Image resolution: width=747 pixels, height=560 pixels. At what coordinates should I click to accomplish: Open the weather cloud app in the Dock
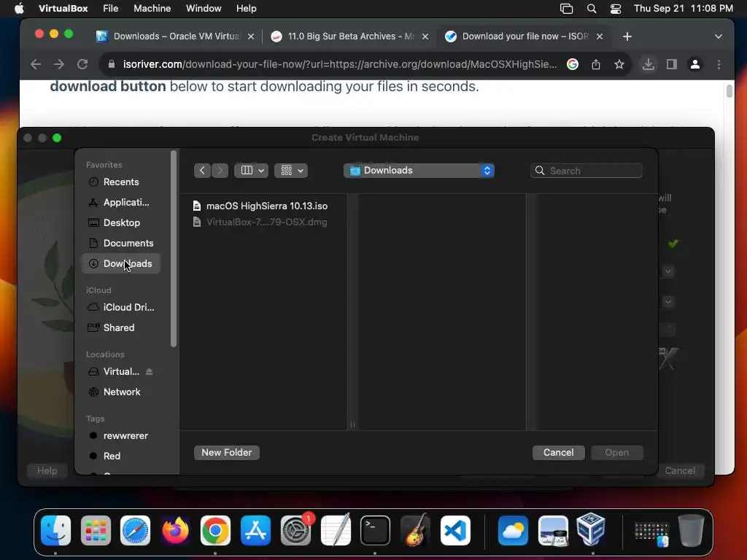[x=513, y=531]
